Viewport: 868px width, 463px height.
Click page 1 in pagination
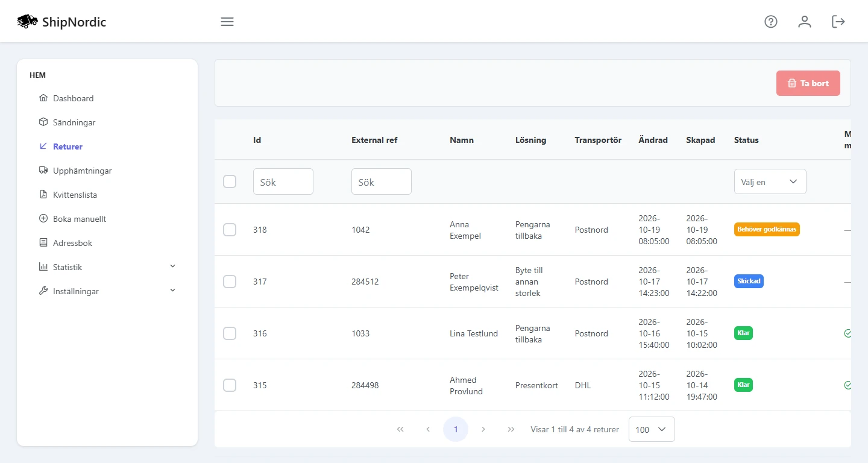[x=456, y=429]
